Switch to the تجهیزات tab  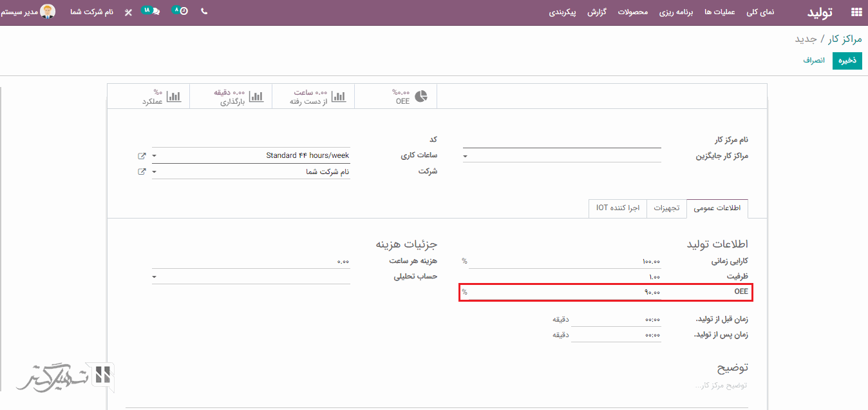666,208
